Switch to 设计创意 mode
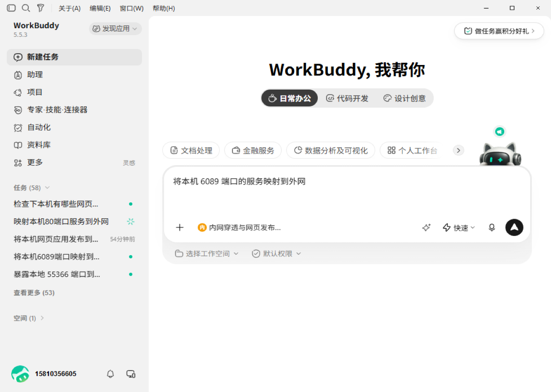 pyautogui.click(x=405, y=98)
